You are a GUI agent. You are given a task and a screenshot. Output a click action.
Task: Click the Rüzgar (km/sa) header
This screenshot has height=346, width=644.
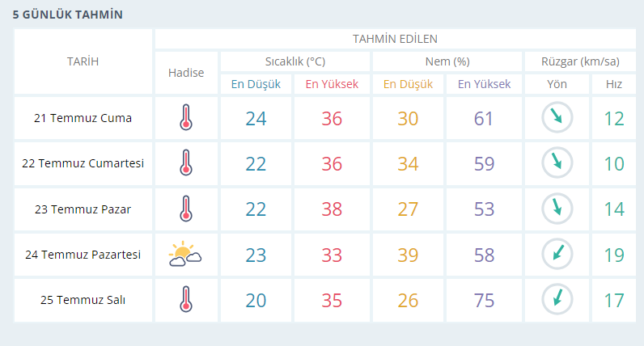click(x=580, y=61)
